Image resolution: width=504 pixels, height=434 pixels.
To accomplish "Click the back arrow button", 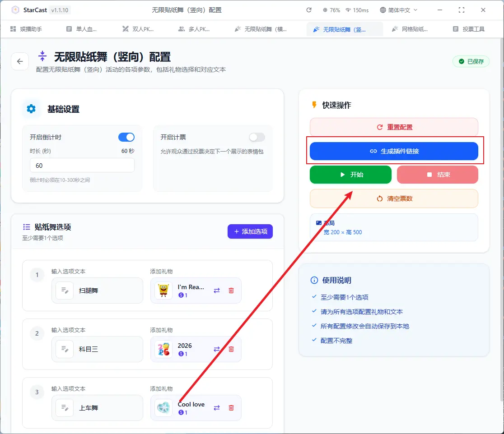I will coord(20,61).
